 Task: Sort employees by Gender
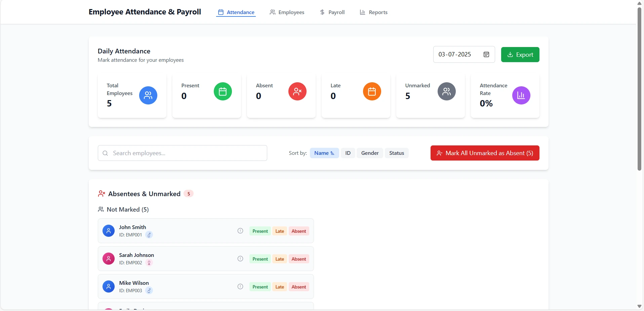(369, 153)
